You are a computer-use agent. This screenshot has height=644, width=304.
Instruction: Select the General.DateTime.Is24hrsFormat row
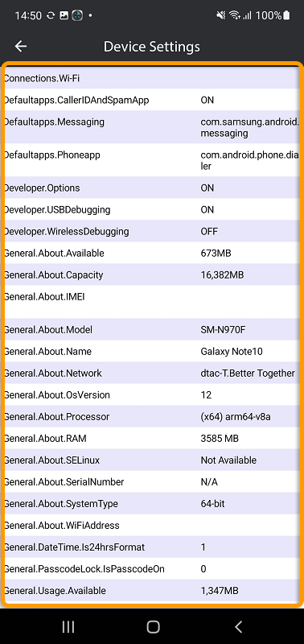tap(152, 547)
